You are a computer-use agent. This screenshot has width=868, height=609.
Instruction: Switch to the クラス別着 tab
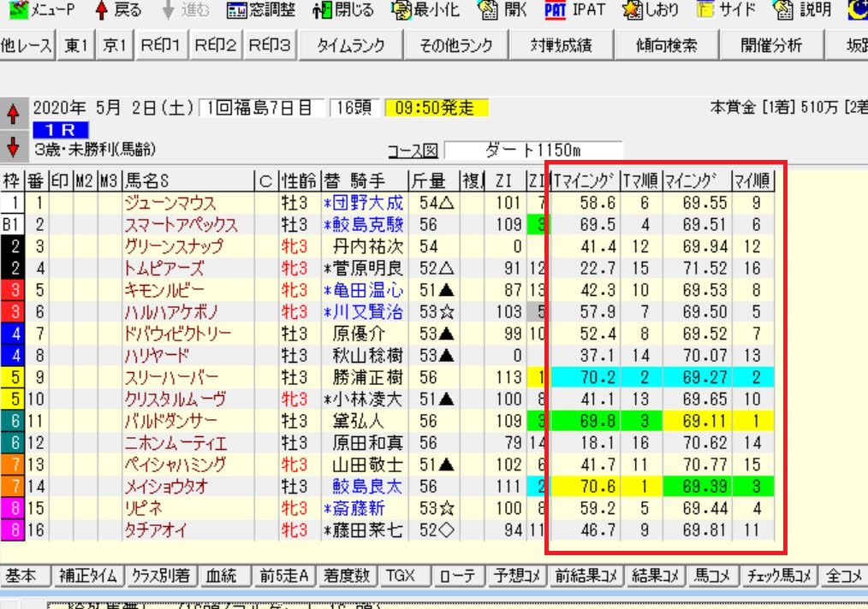pyautogui.click(x=161, y=576)
